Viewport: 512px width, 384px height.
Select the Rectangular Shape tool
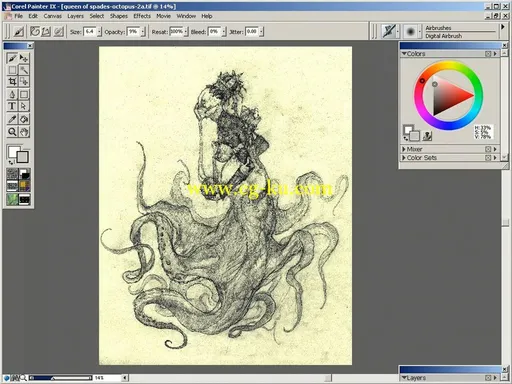tap(24, 94)
